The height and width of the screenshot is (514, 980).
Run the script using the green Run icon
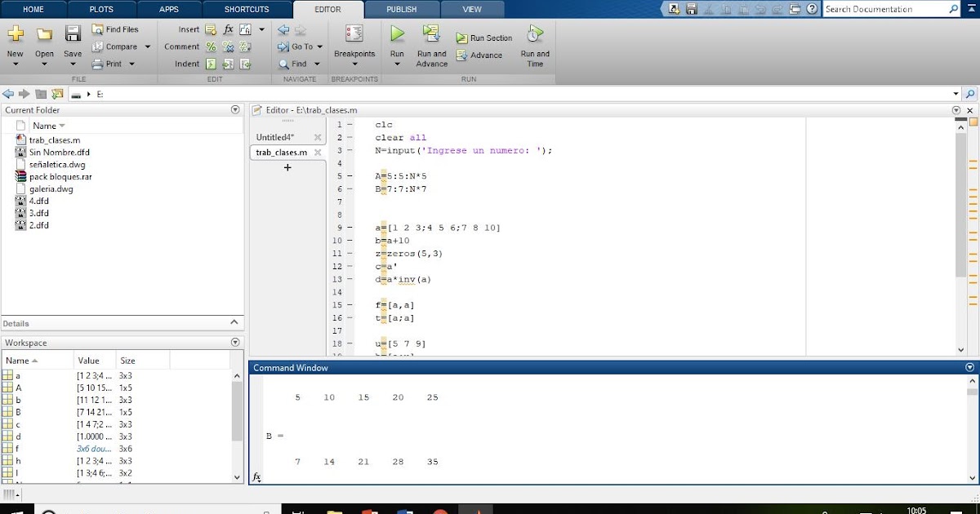pyautogui.click(x=397, y=36)
